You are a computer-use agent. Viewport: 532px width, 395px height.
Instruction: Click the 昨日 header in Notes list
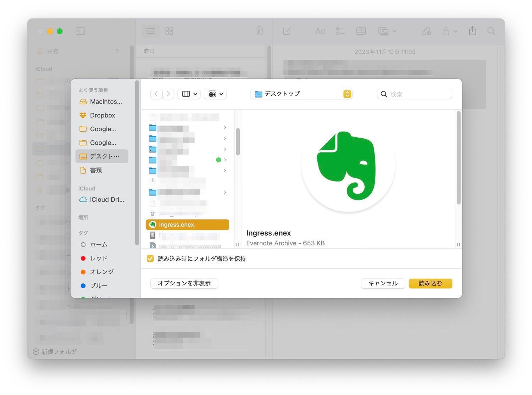pyautogui.click(x=149, y=51)
